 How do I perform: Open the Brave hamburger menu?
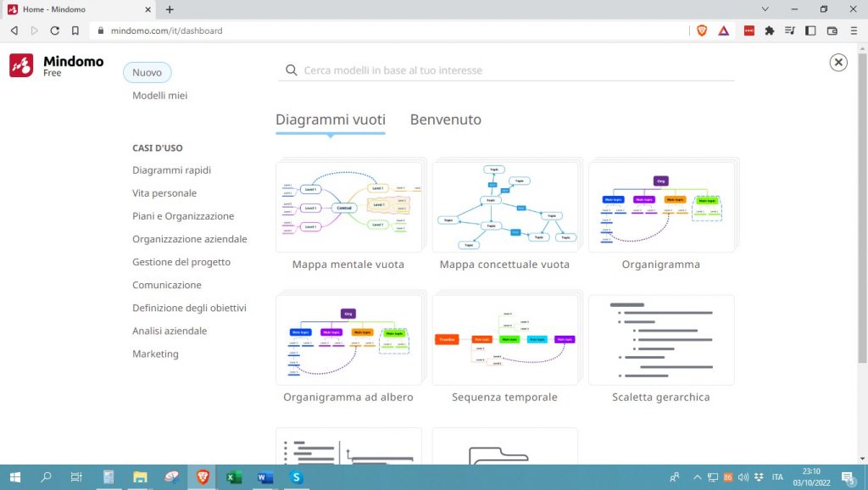tap(854, 30)
